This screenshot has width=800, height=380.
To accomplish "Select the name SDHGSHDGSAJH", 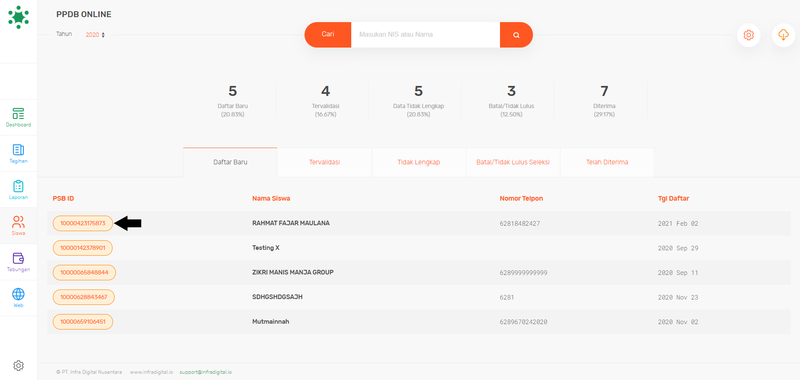I will pos(277,297).
